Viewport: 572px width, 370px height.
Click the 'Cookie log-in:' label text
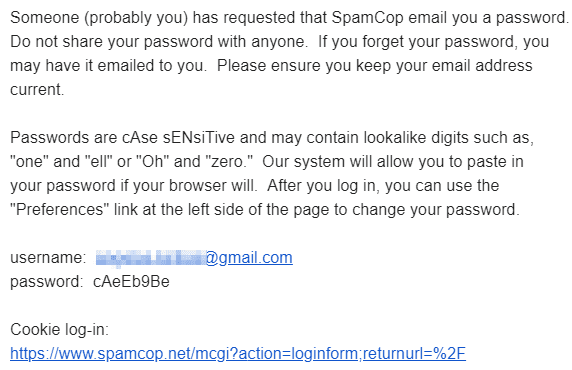click(59, 330)
